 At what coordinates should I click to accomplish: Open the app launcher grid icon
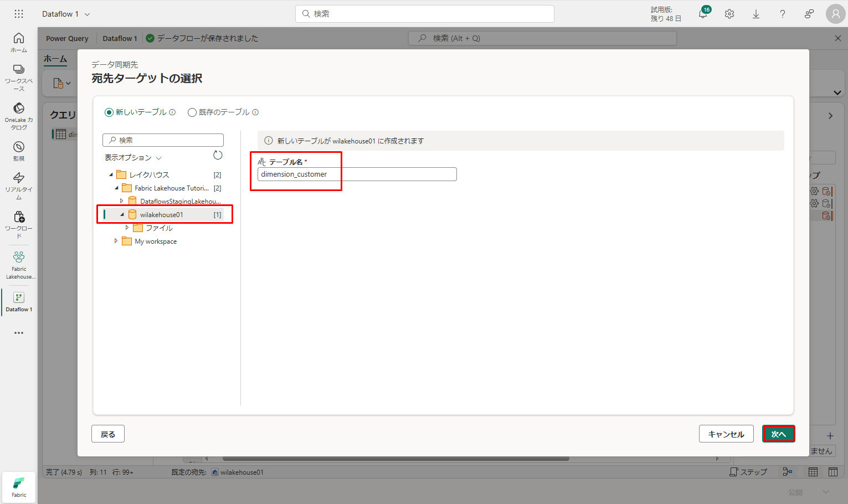point(19,14)
